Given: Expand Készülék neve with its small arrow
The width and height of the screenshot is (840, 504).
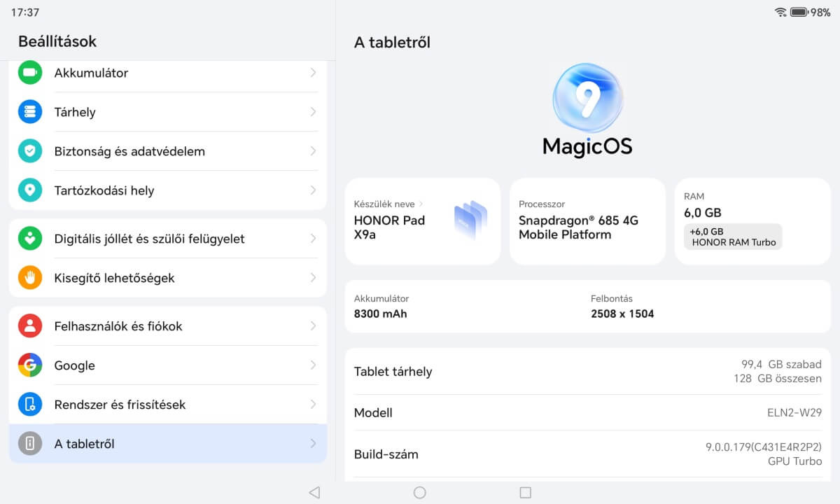Looking at the screenshot, I should coord(421,204).
